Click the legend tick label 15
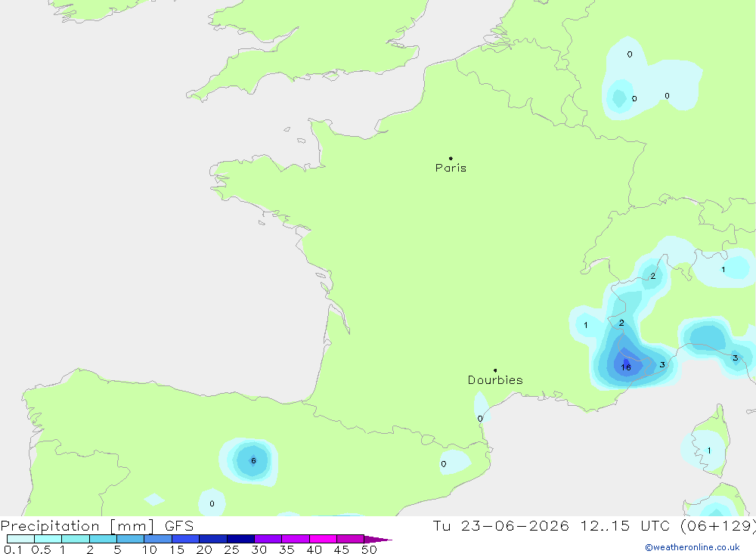 point(177,549)
